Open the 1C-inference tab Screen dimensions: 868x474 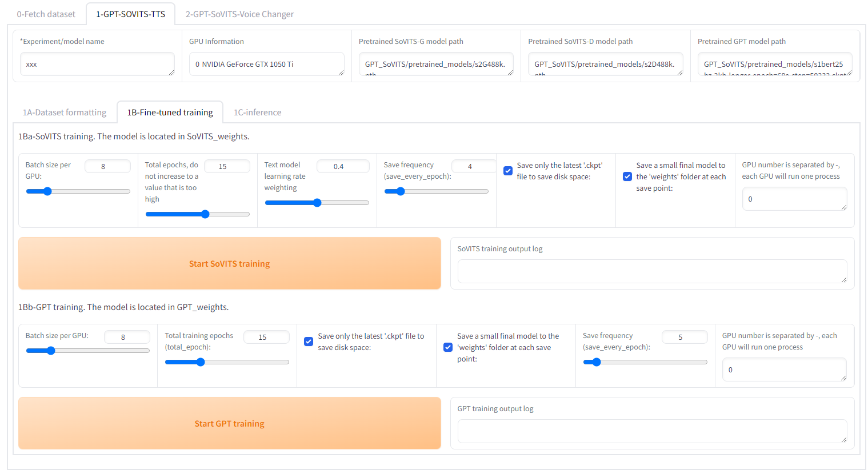click(x=257, y=113)
